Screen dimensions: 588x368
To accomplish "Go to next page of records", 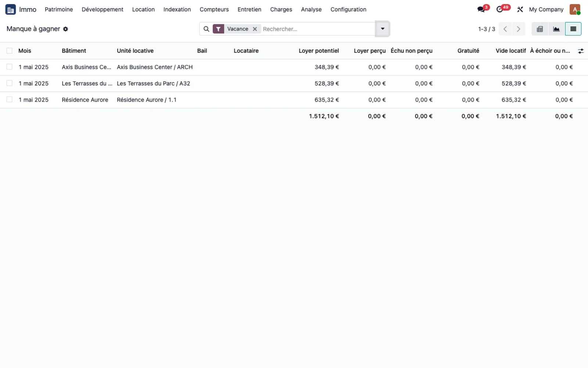I will 519,29.
